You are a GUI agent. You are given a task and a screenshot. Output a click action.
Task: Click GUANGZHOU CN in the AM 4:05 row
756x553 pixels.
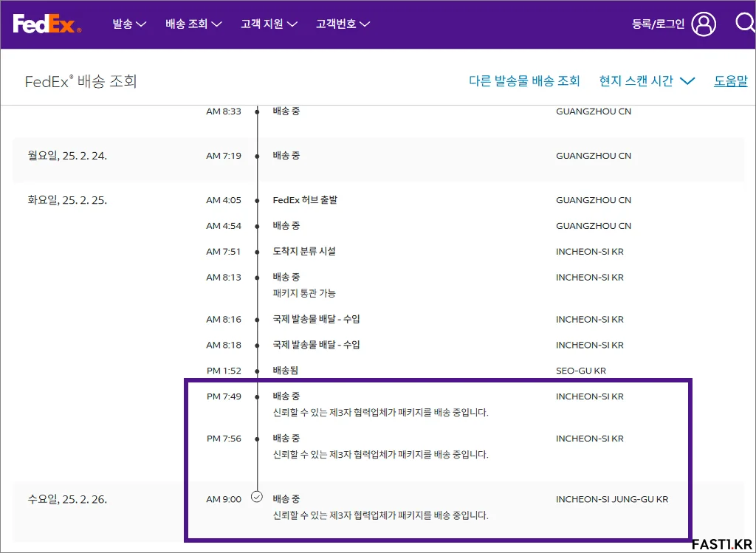tap(594, 200)
